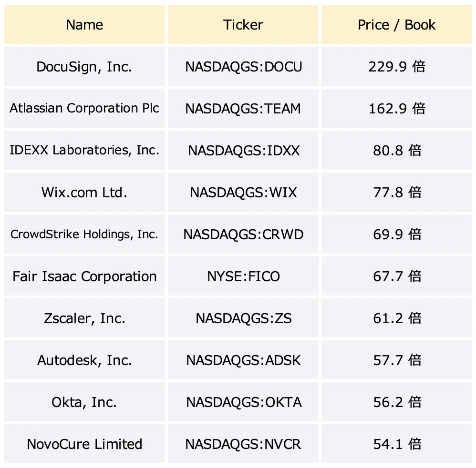The height and width of the screenshot is (468, 476).
Task: Click CrowdStrike Holdings, Inc. cell
Action: pos(84,234)
